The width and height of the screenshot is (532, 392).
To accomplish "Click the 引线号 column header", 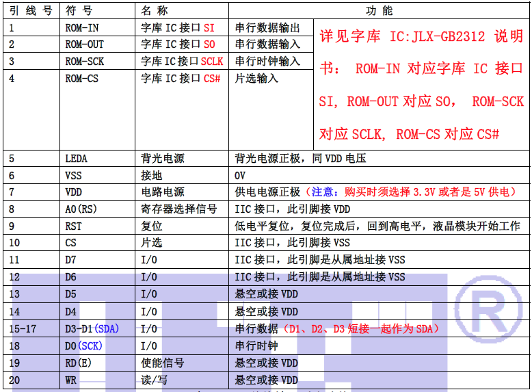I will [x=29, y=11].
